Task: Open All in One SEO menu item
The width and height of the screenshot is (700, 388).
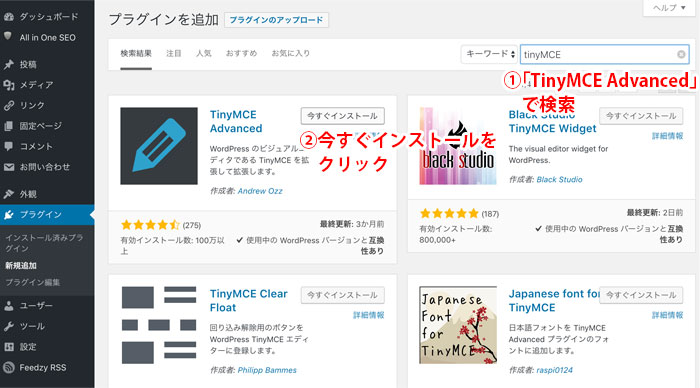Action: 47,38
